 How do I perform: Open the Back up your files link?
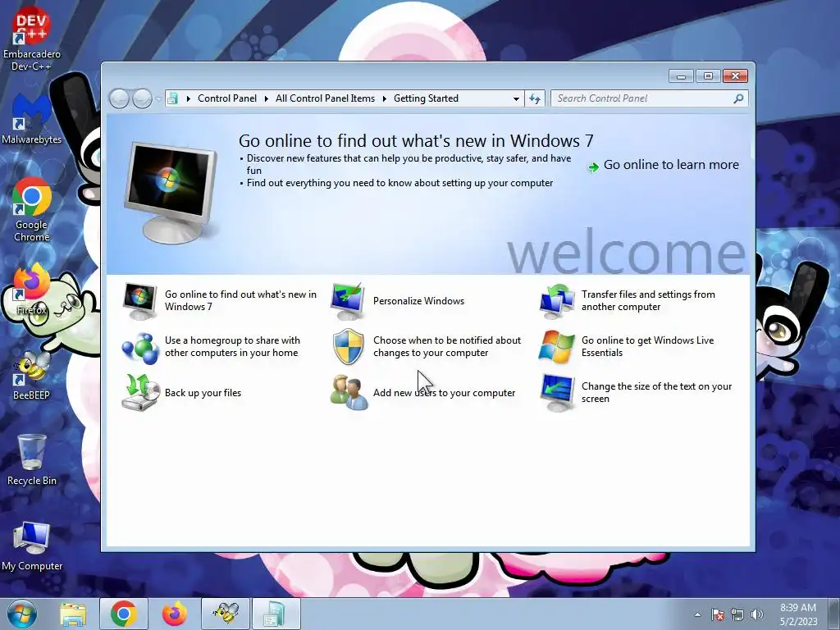tap(203, 393)
